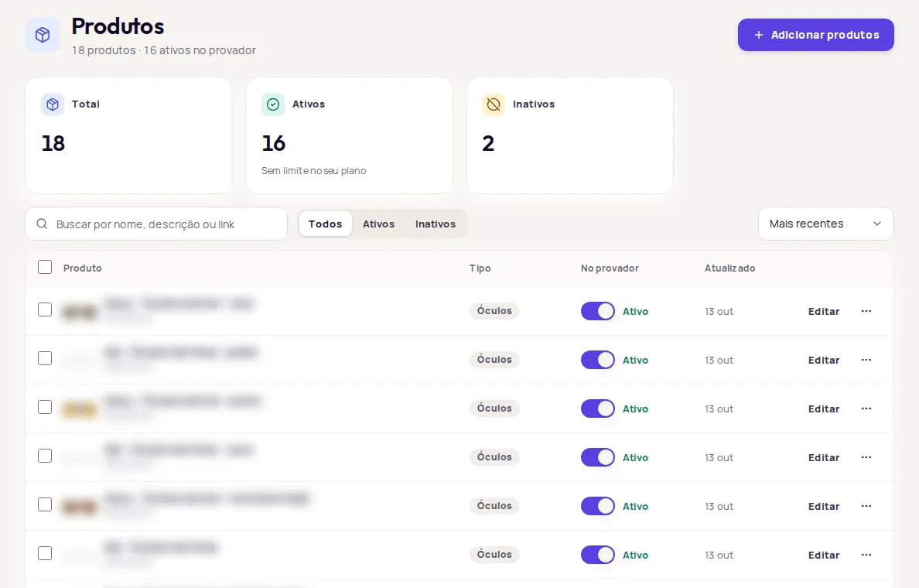Click the cube icon in the Total card

[53, 104]
